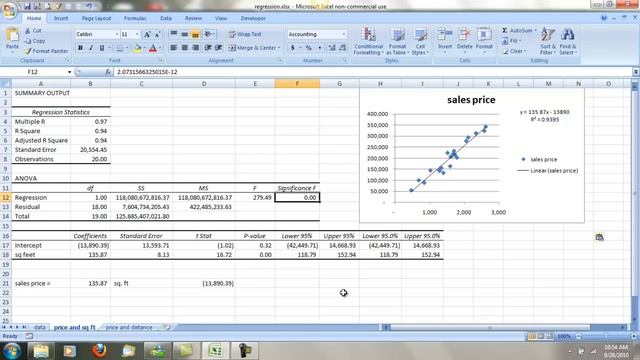Click the Name Box showing F12

pyautogui.click(x=33, y=72)
